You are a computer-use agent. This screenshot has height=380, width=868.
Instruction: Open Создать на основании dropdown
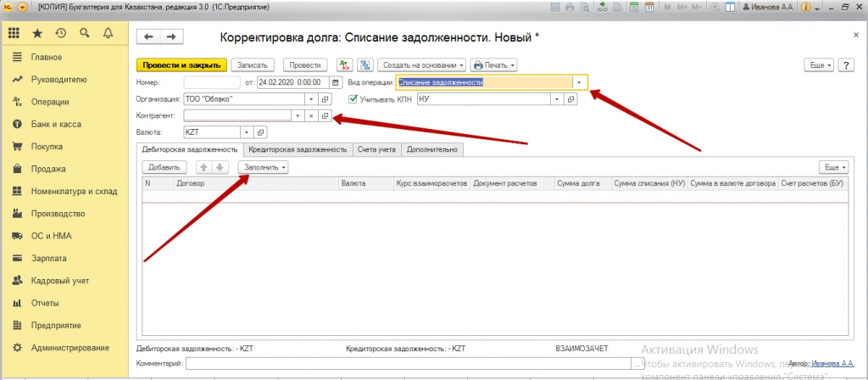[422, 64]
